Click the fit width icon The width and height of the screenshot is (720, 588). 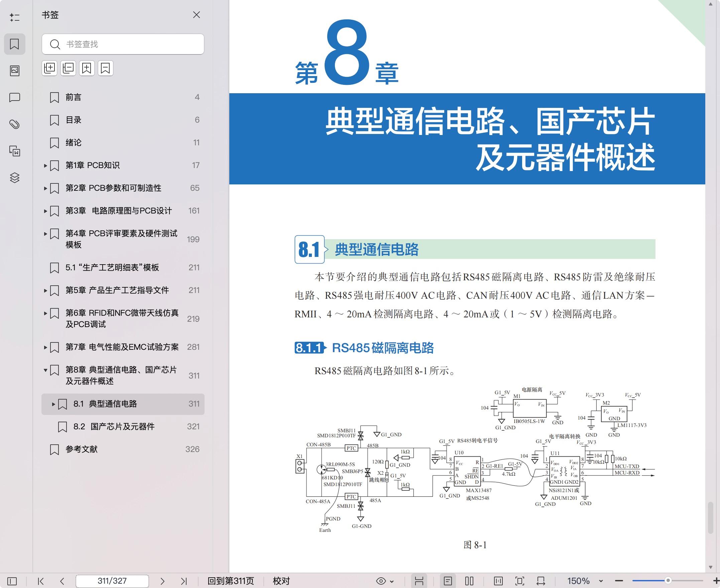pos(541,581)
